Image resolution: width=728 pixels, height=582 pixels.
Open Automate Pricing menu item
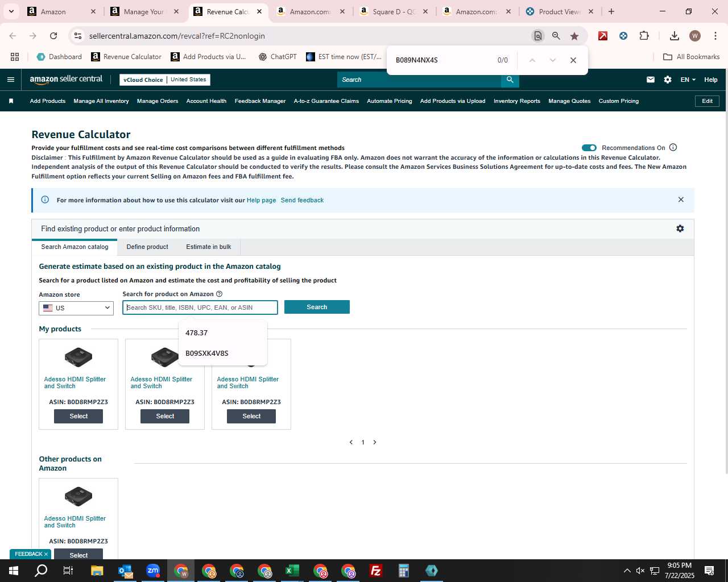pos(390,101)
